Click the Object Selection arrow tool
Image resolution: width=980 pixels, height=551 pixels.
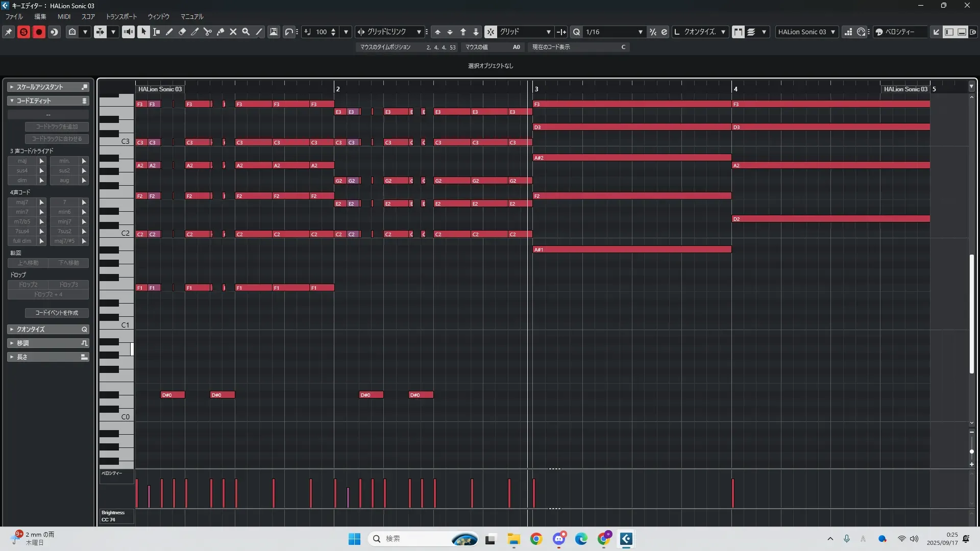143,32
